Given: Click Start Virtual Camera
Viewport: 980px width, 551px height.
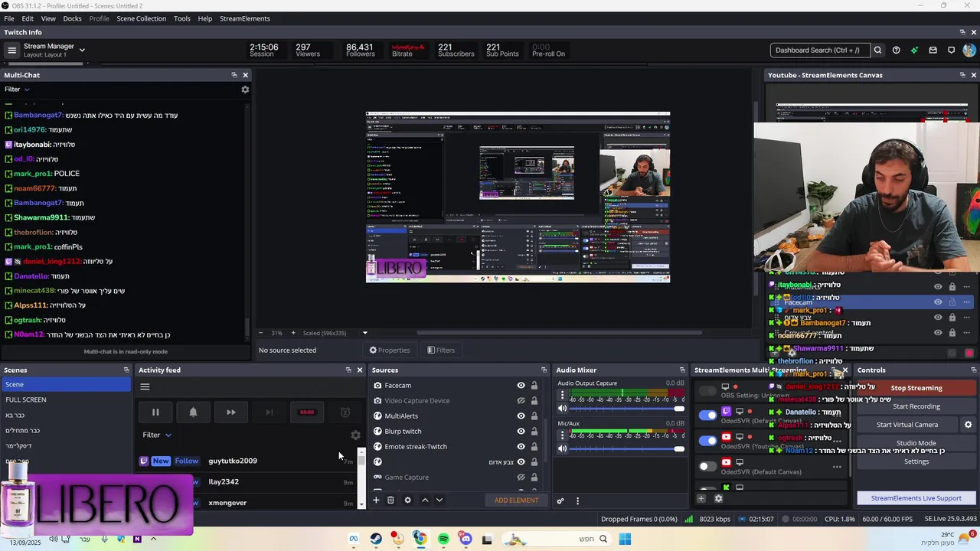Looking at the screenshot, I should click(907, 425).
